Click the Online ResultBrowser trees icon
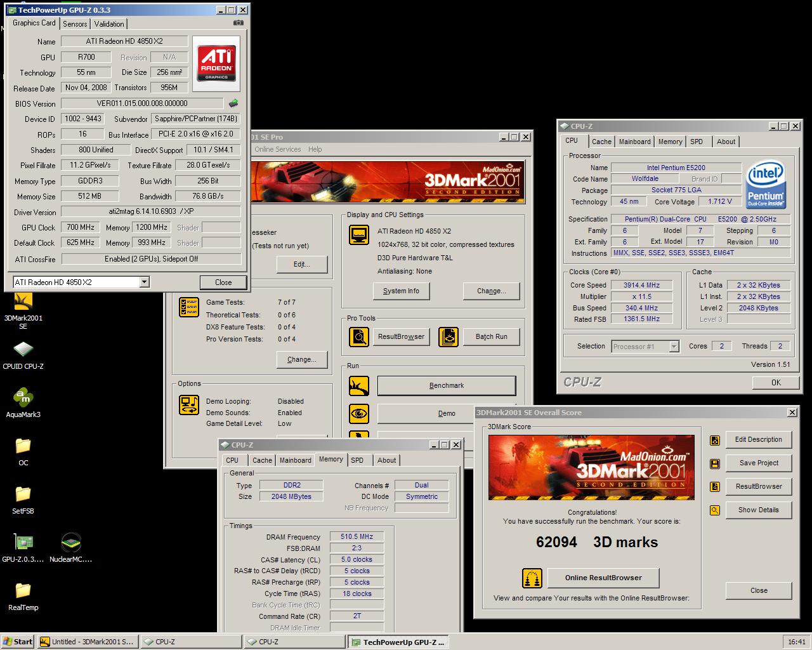The image size is (812, 650). pyautogui.click(x=532, y=578)
